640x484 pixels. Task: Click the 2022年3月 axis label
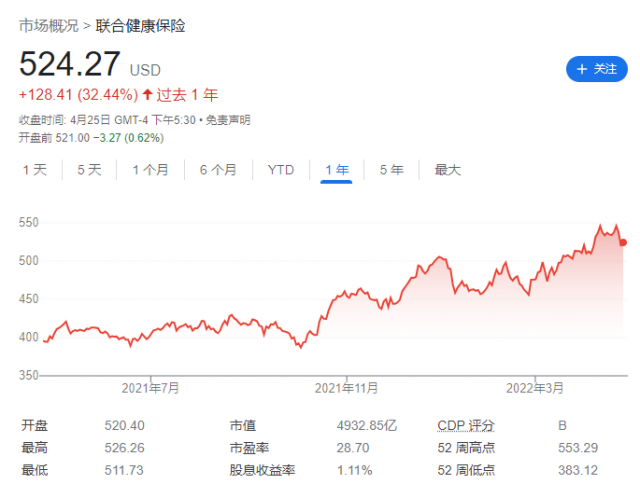pyautogui.click(x=535, y=388)
